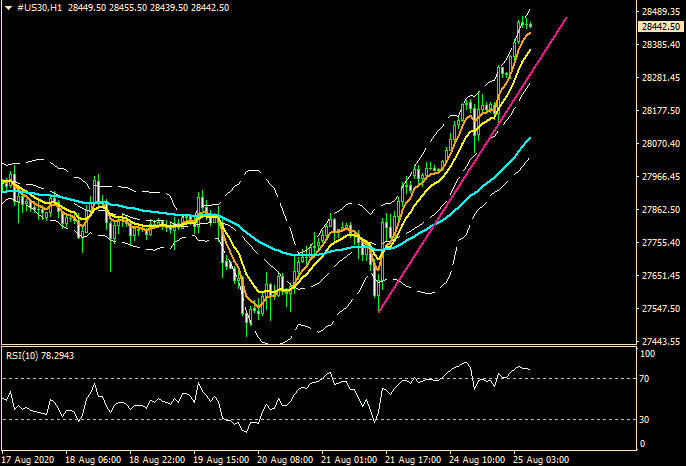The image size is (686, 466).
Task: Click the RSI 30 level axis label
Action: click(x=645, y=419)
